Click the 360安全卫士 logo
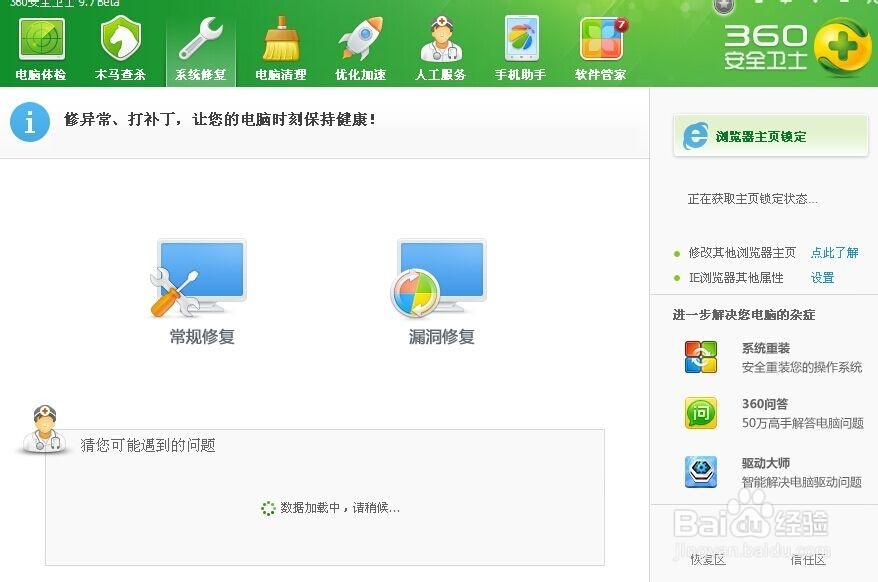The height and width of the screenshot is (582, 878). pyautogui.click(x=797, y=47)
